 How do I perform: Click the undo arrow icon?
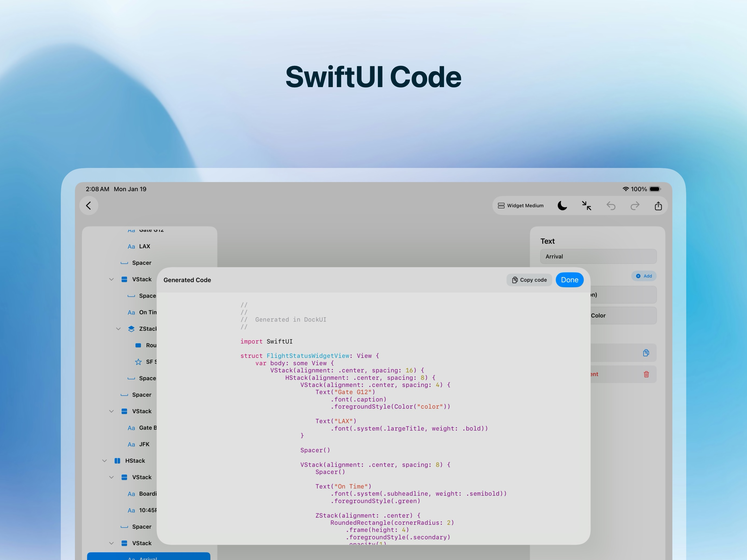[610, 206]
